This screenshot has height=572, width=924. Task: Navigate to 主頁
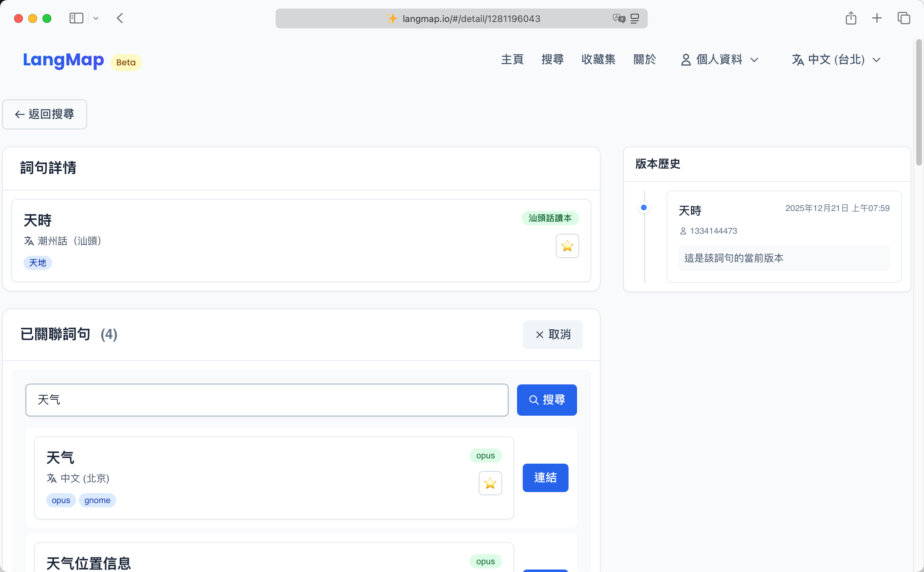pyautogui.click(x=512, y=59)
